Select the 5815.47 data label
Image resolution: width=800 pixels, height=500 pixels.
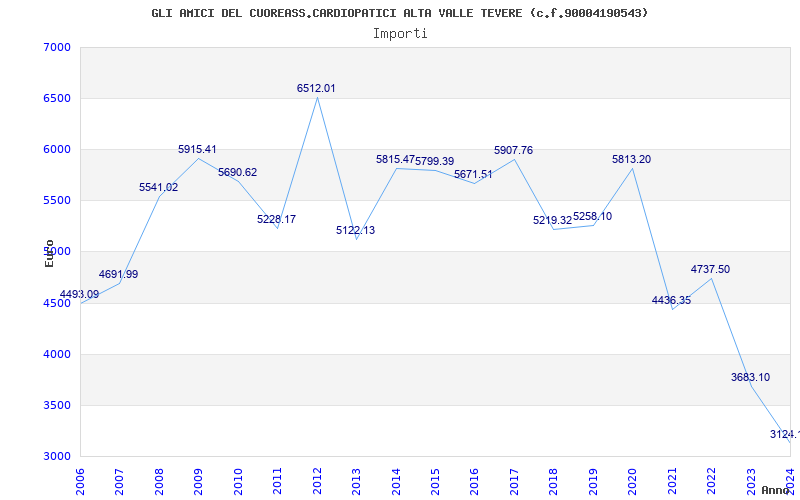(395, 159)
